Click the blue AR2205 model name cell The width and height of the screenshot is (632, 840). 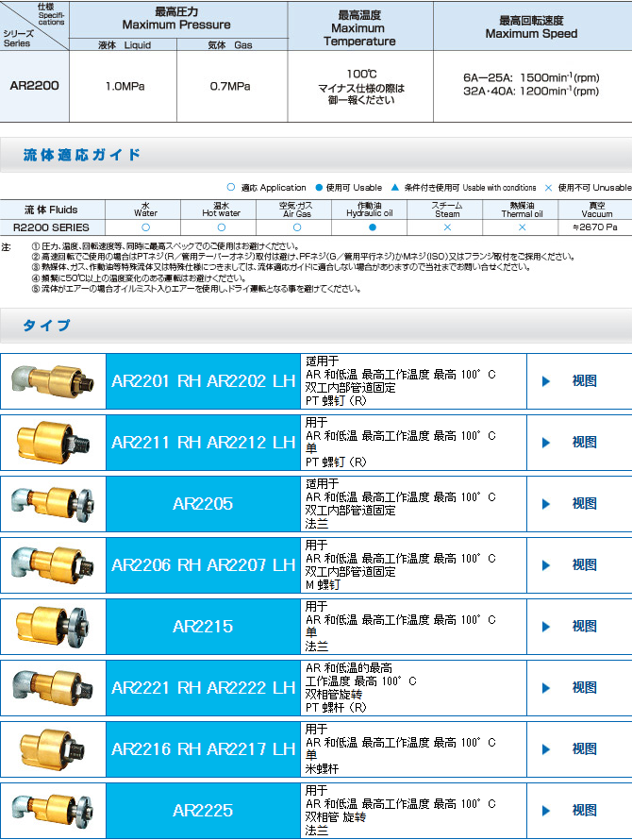click(x=203, y=504)
